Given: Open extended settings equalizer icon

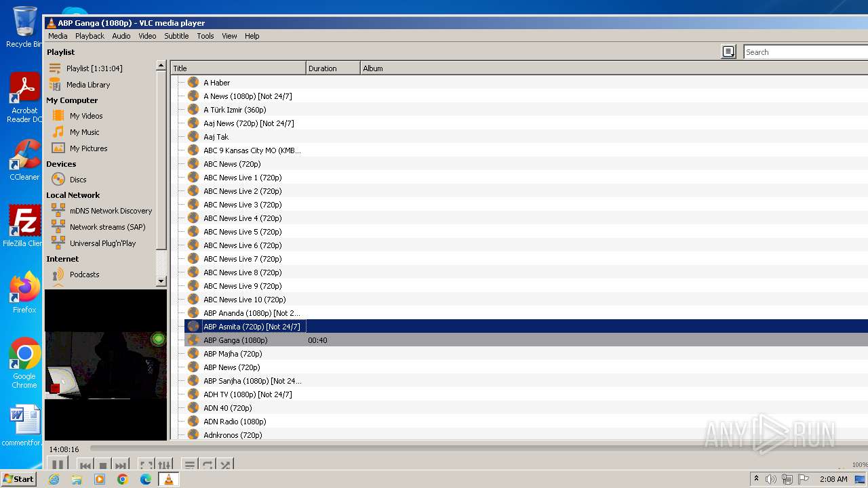Looking at the screenshot, I should click(165, 465).
